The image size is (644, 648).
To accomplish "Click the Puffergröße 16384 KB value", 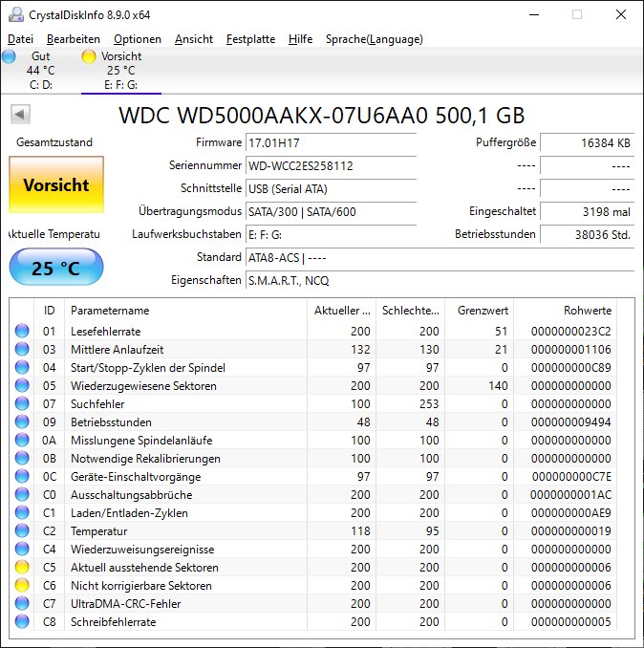I will point(587,143).
